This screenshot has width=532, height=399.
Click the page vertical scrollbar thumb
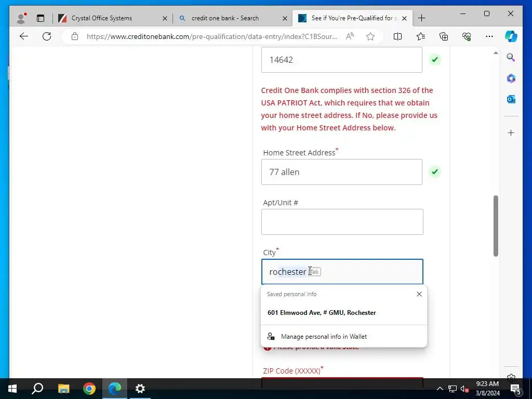coord(496,226)
